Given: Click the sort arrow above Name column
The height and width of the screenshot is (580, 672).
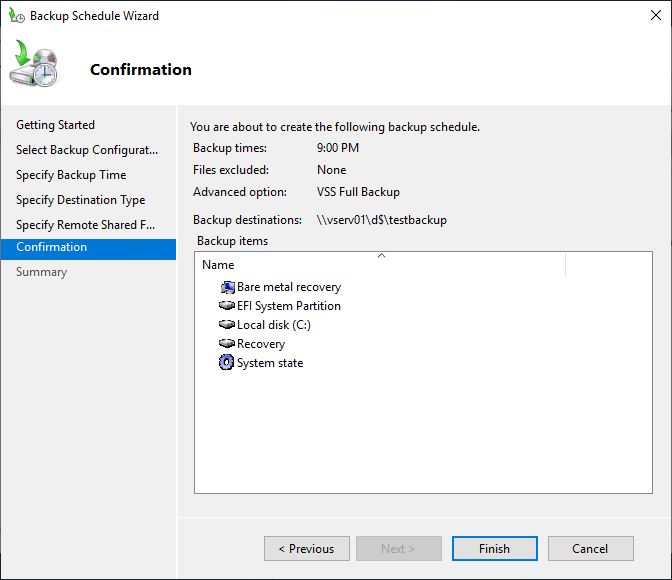Looking at the screenshot, I should [381, 255].
